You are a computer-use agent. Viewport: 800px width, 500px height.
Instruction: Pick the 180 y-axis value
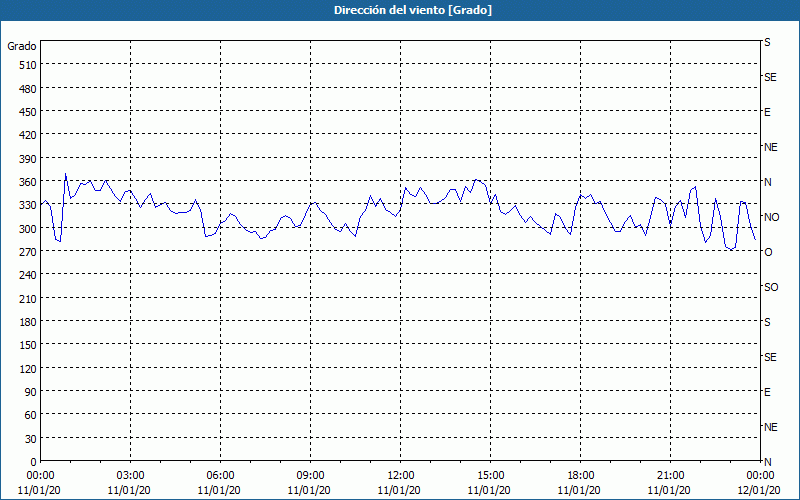(28, 322)
